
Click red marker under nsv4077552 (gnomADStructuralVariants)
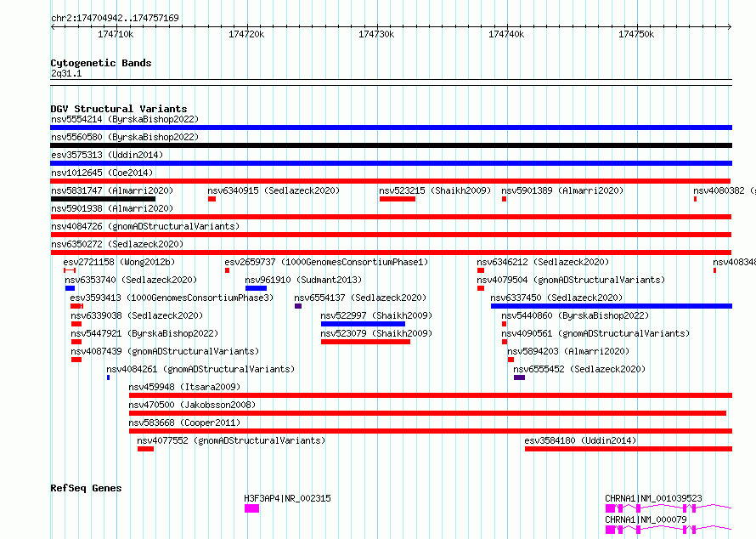145,449
